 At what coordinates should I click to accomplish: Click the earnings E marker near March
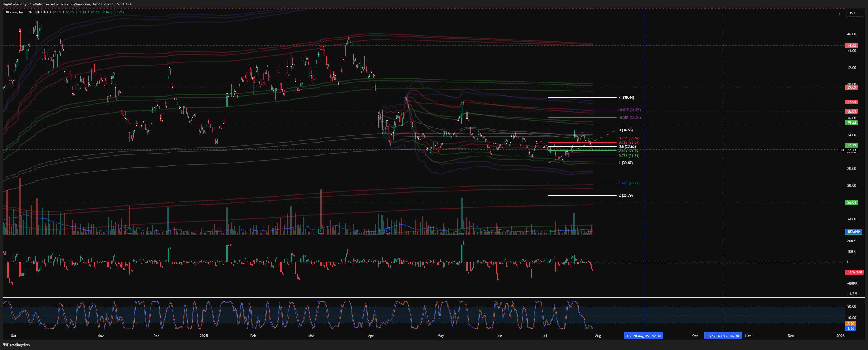(x=321, y=231)
